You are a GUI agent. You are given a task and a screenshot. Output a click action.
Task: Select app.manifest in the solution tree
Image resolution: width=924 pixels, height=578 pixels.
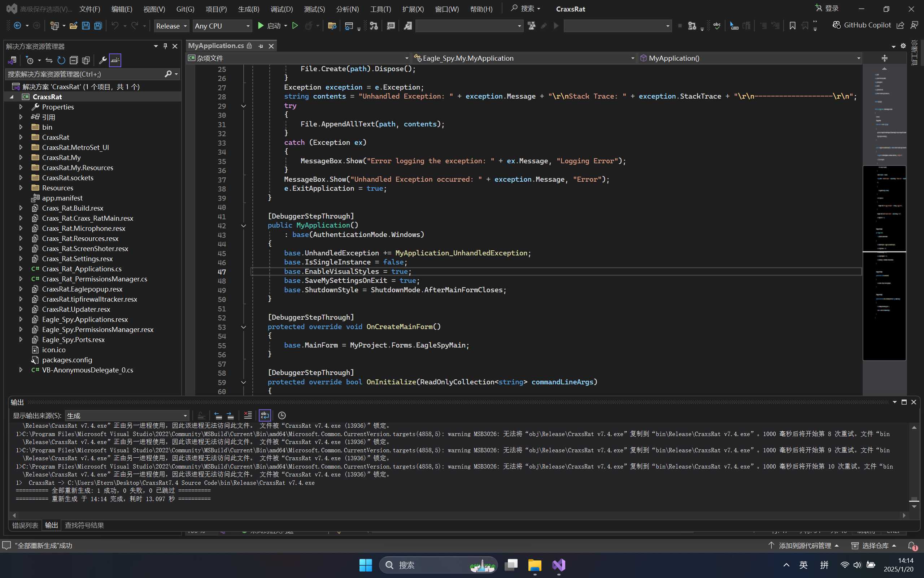coord(62,198)
